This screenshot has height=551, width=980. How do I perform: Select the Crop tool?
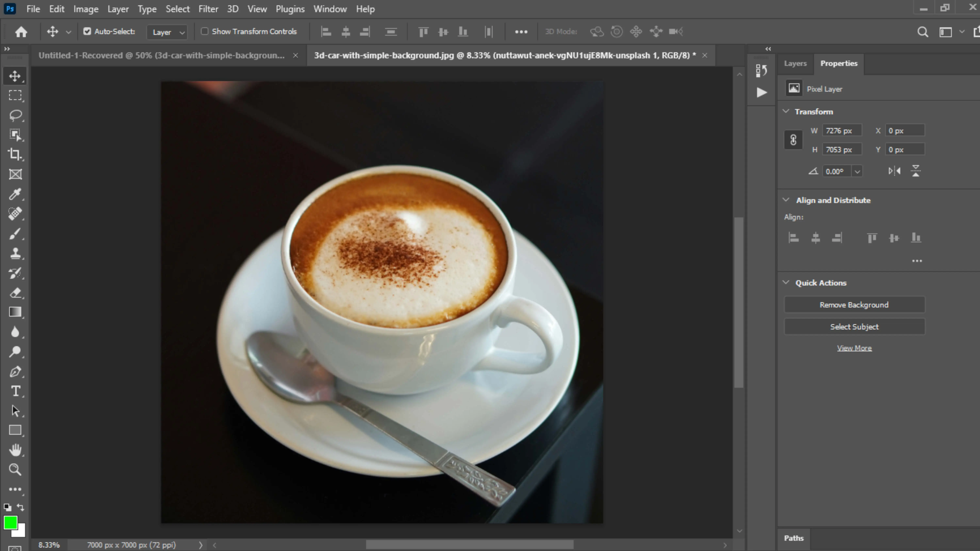(15, 154)
